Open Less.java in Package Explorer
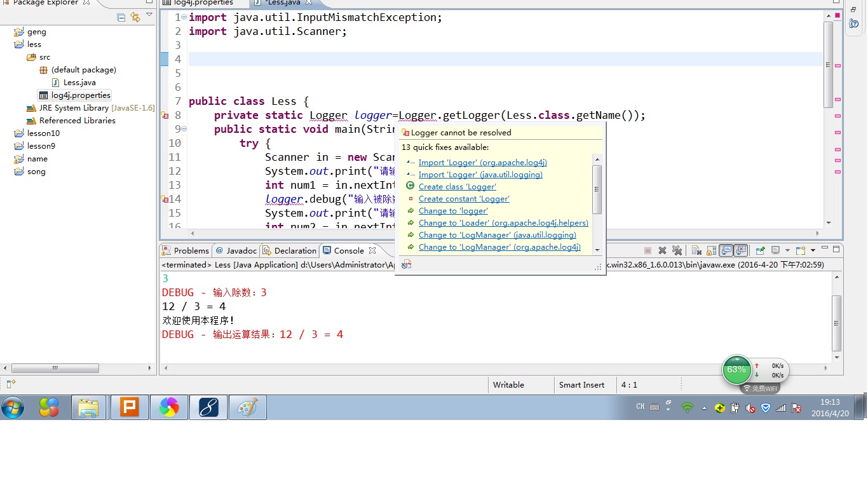 click(x=79, y=83)
